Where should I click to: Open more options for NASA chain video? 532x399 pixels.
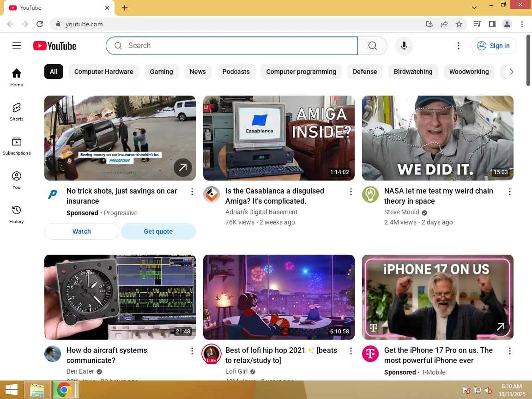click(510, 192)
